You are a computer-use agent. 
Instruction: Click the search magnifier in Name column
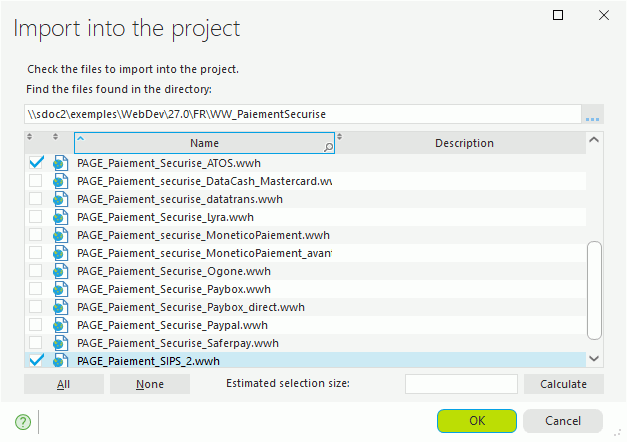click(328, 146)
